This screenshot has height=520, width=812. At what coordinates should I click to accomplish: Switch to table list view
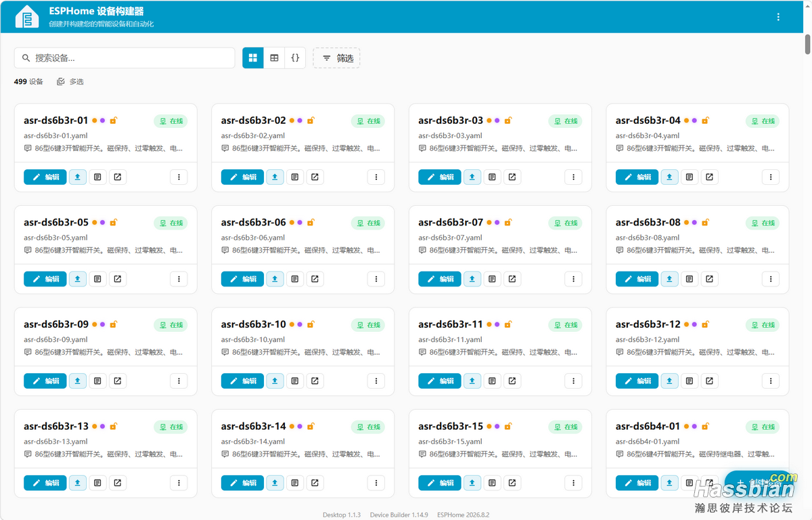[x=274, y=58]
